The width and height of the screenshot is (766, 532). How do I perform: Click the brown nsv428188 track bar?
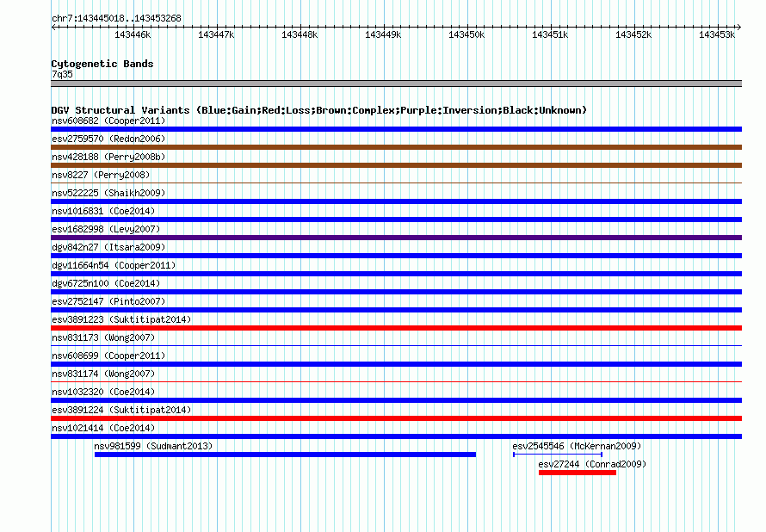[x=396, y=165]
